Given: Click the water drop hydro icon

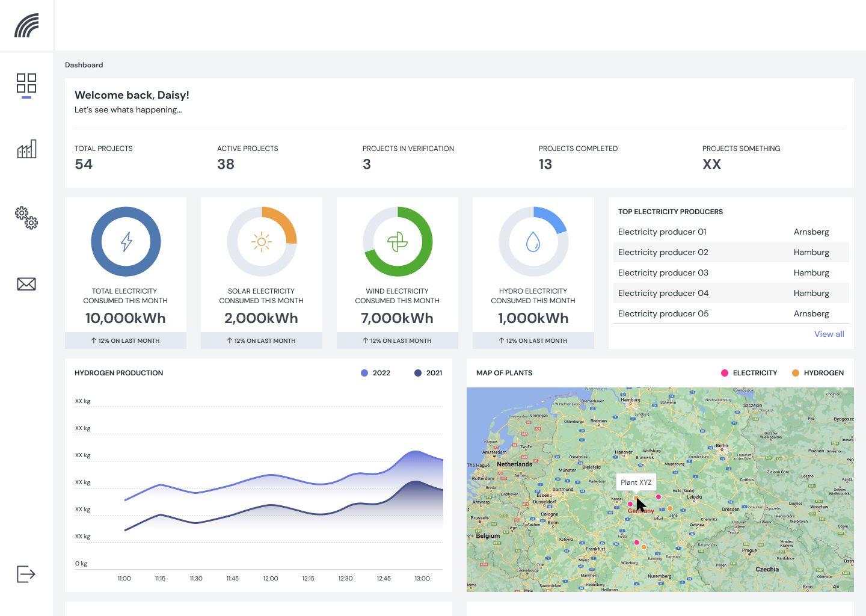Looking at the screenshot, I should (x=533, y=242).
